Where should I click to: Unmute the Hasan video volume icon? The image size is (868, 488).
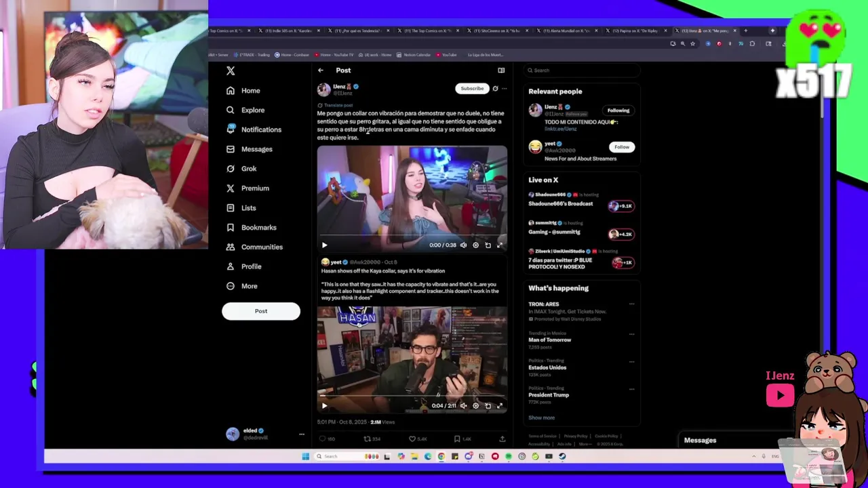[463, 406]
